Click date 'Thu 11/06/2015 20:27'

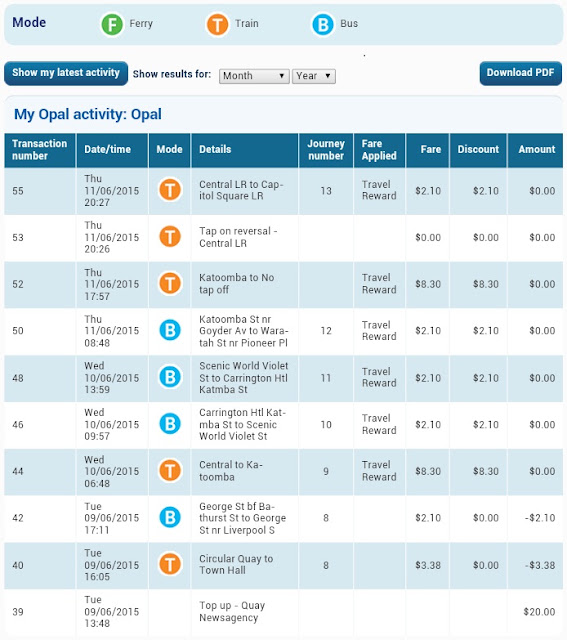tap(111, 191)
